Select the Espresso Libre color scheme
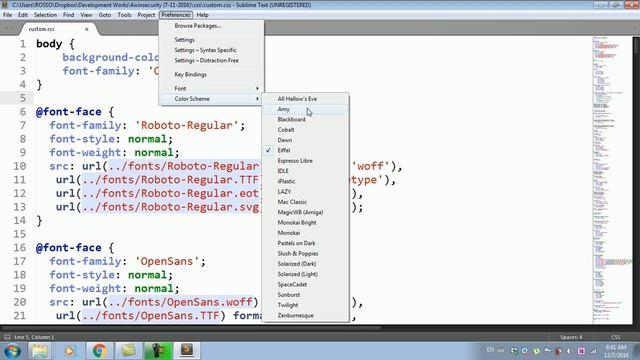Screen dimensions: 640x360 pos(305,161)
